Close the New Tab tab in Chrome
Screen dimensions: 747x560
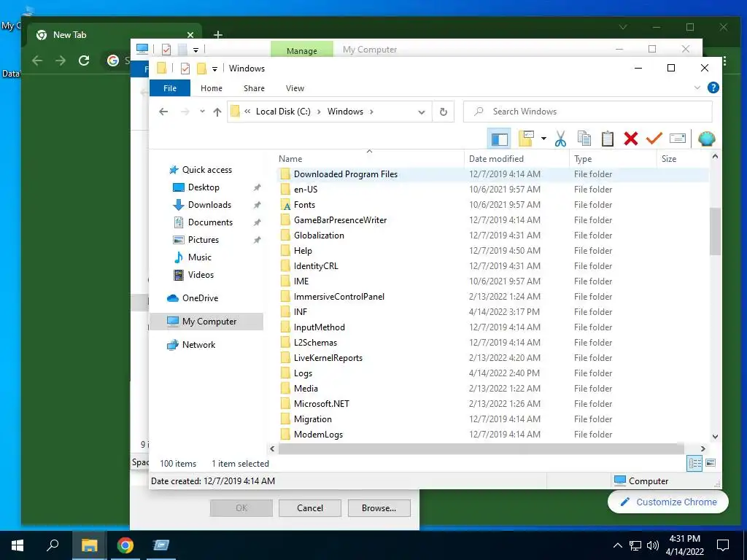point(190,35)
